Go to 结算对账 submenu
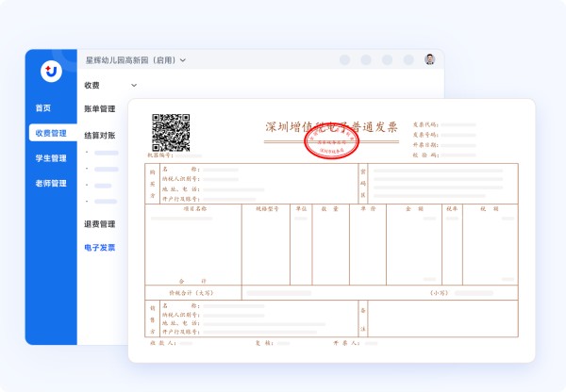The image size is (566, 392). [x=100, y=136]
